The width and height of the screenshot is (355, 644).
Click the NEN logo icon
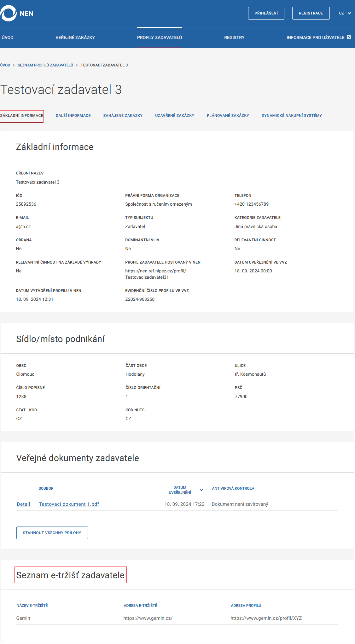point(8,13)
